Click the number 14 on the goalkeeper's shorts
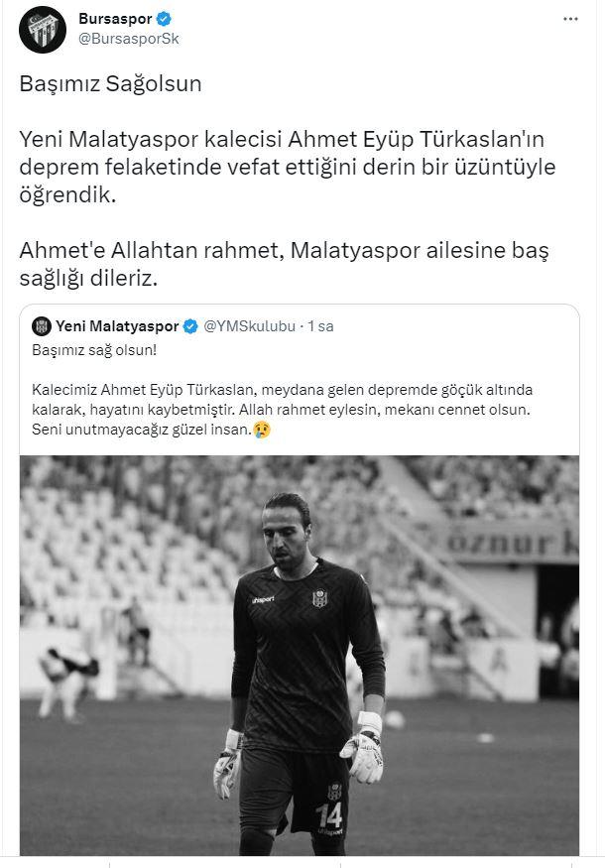 click(329, 814)
